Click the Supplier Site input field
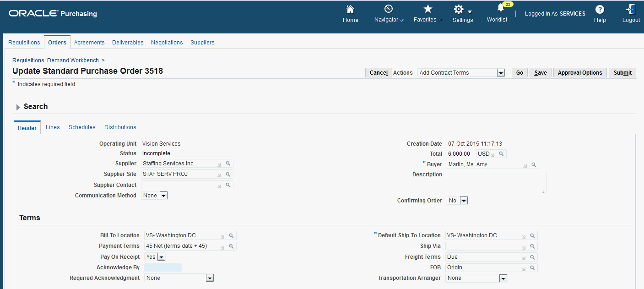The width and height of the screenshot is (644, 289). coord(182,174)
